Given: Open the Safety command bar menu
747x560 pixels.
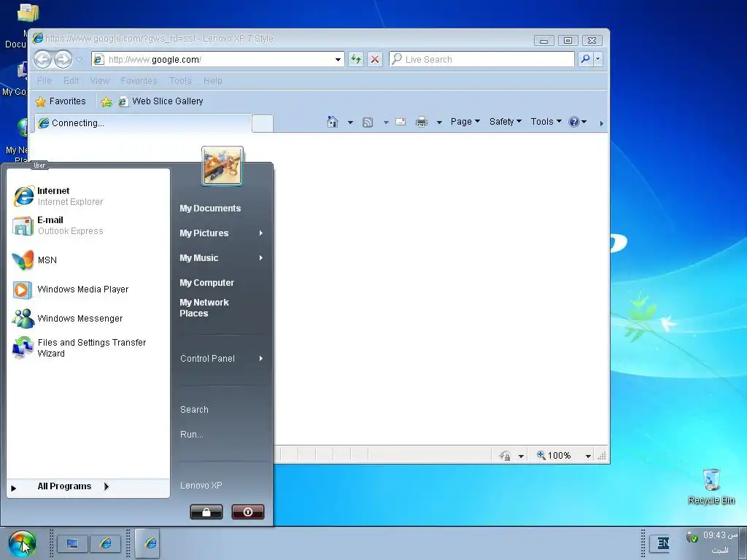Looking at the screenshot, I should point(505,122).
